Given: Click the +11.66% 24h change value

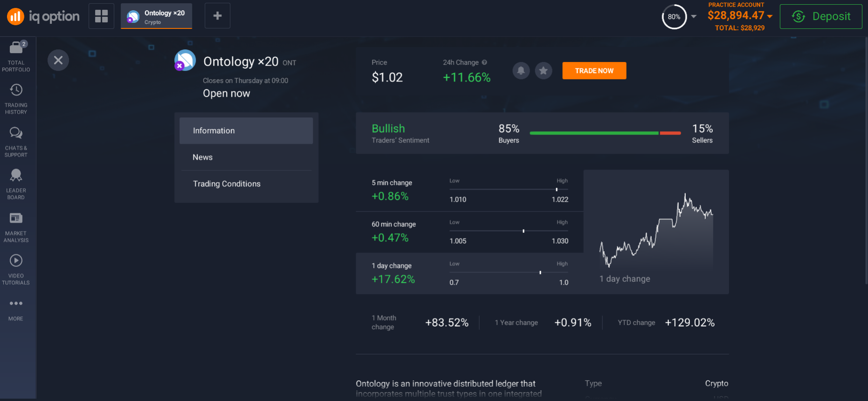Looking at the screenshot, I should coord(467,77).
